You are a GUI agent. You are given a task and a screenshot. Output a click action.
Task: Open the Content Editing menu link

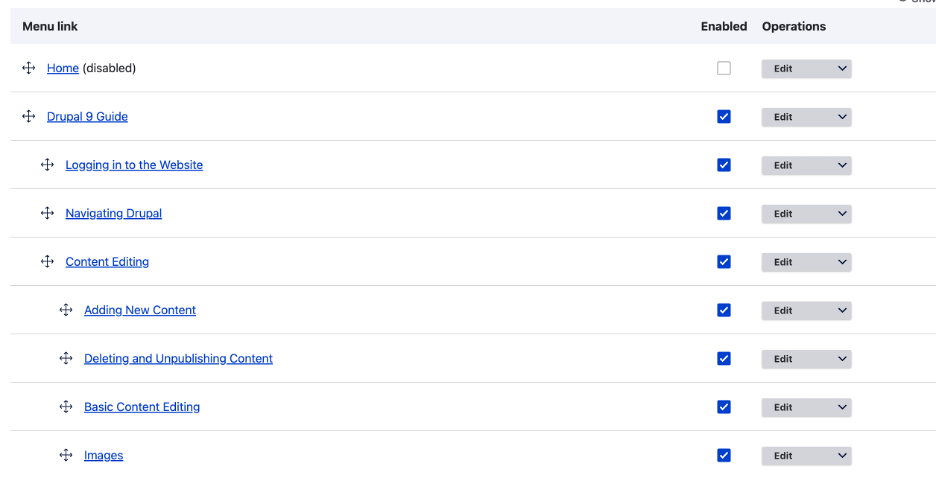[x=107, y=262]
